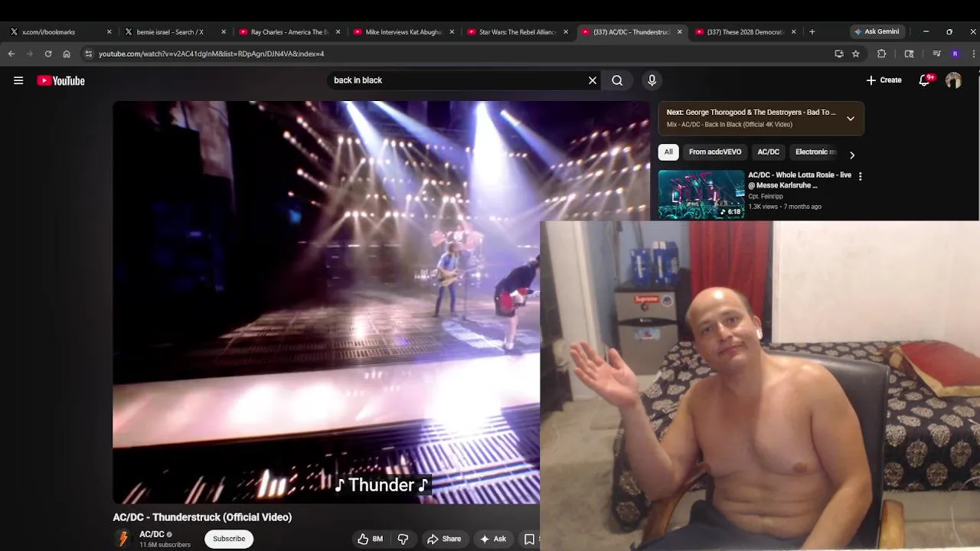The width and height of the screenshot is (980, 551).
Task: Install app icon in the address bar
Action: 839,54
